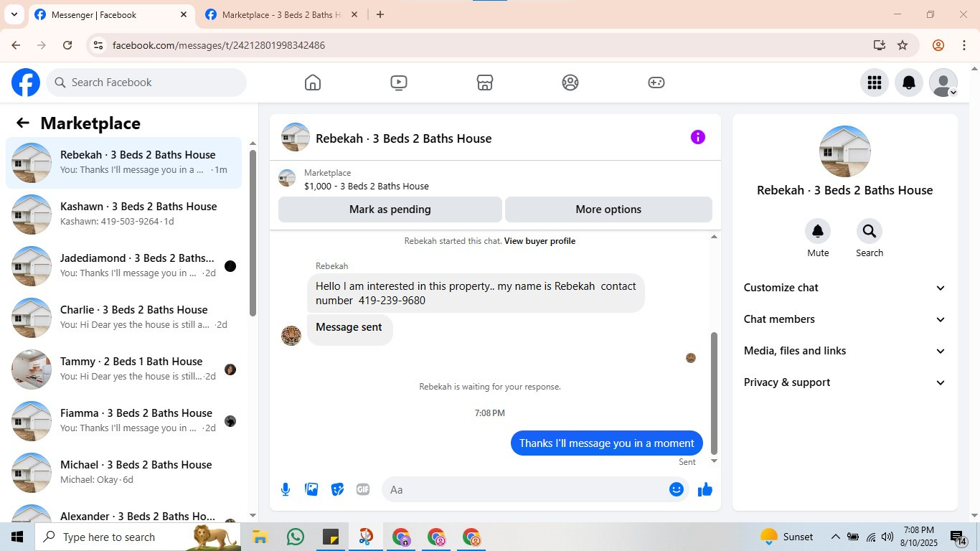This screenshot has width=980, height=551.
Task: Open Tammy 2 Beds 1 Bath conversation
Action: click(x=124, y=369)
